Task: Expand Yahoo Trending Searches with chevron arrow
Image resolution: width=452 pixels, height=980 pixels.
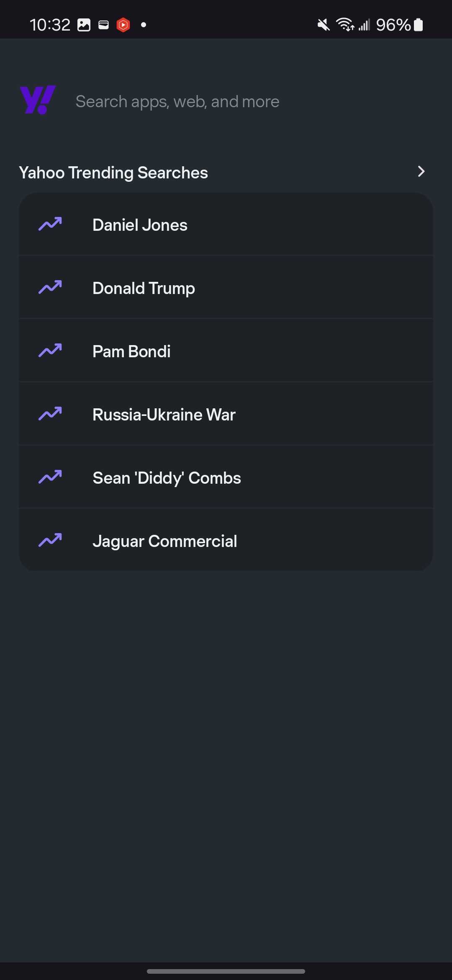Action: (421, 172)
